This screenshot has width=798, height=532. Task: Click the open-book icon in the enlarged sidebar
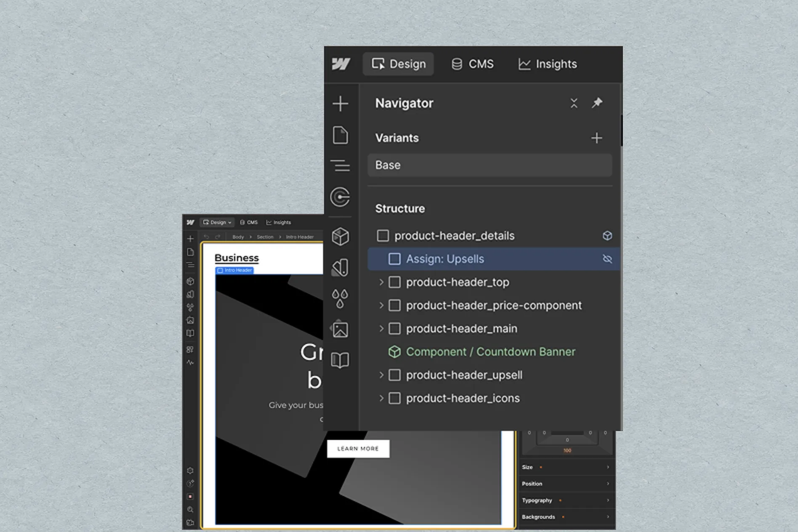[x=340, y=360]
